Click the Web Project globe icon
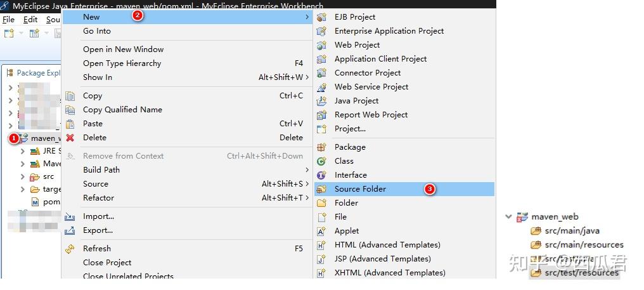 pos(321,45)
